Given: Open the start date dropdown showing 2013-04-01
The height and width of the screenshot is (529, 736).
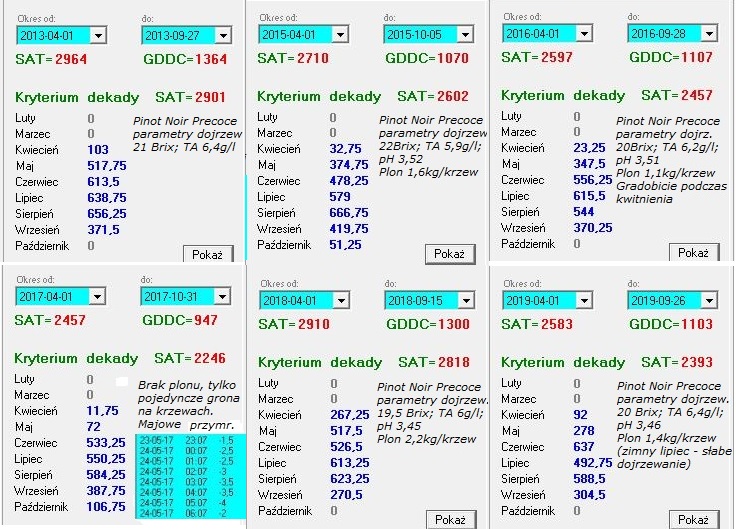Looking at the screenshot, I should point(97,35).
